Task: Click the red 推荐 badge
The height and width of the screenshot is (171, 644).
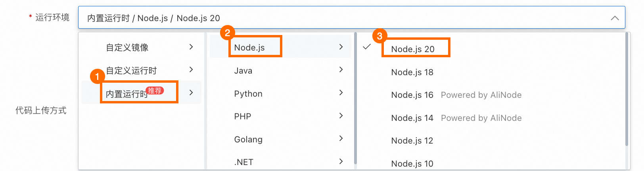Action: pos(155,91)
